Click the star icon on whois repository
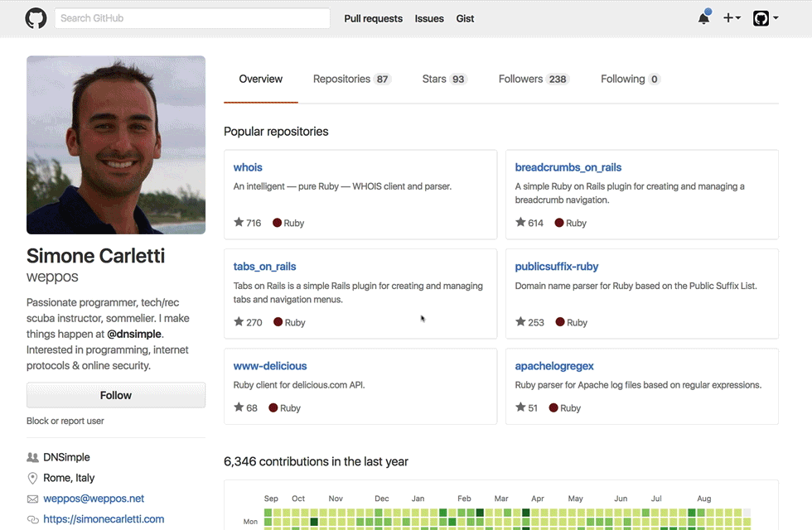 pyautogui.click(x=239, y=223)
